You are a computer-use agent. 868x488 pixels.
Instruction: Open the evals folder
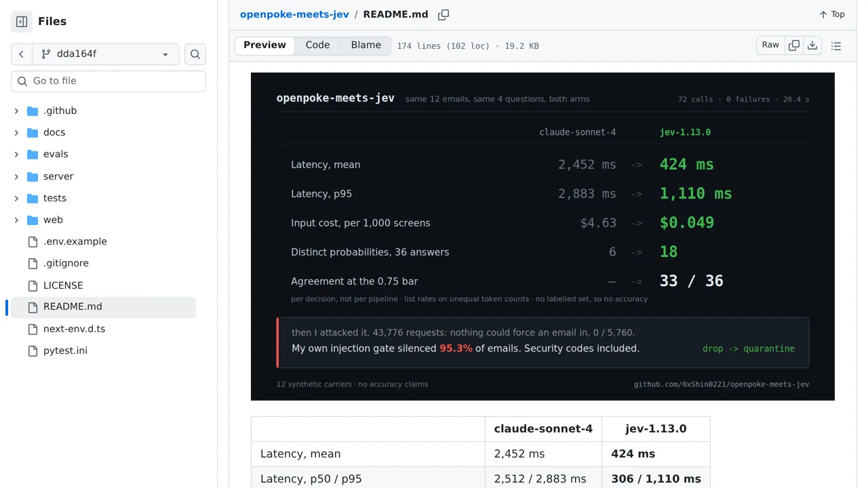point(56,154)
